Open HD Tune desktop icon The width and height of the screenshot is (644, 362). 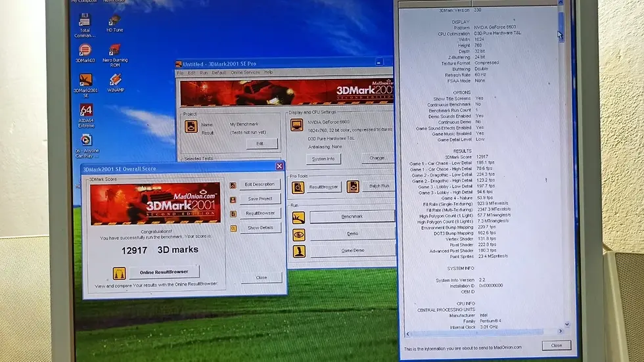click(114, 24)
